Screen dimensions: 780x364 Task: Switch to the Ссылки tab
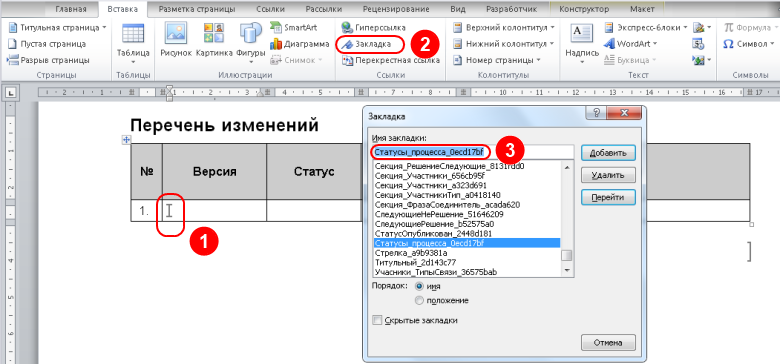click(x=270, y=9)
